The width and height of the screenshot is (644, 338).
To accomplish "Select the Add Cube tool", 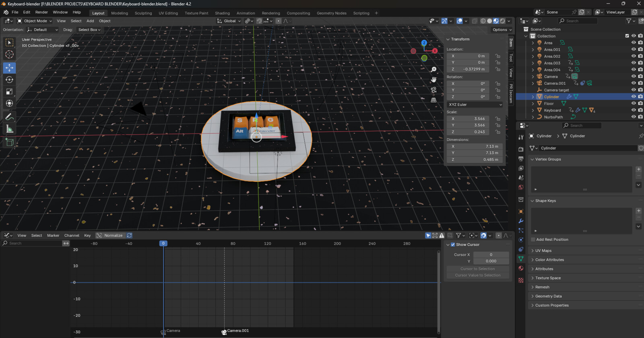I will [x=9, y=142].
